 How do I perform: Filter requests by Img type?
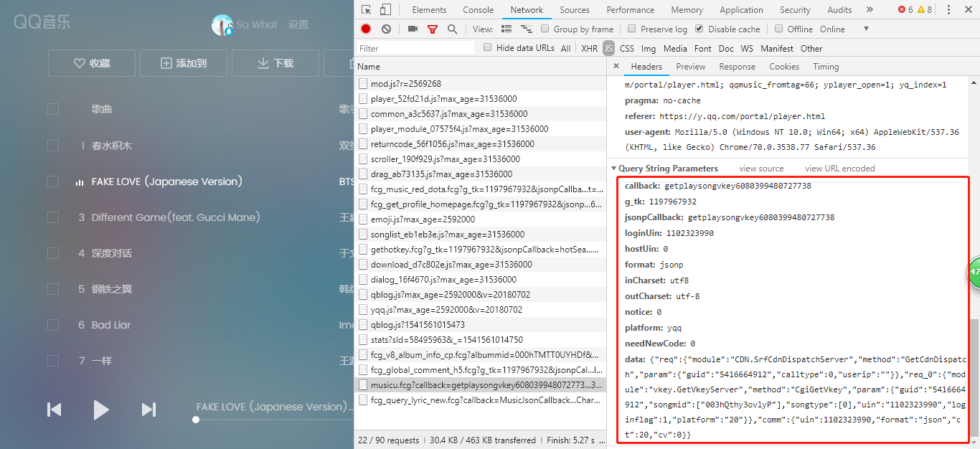649,49
